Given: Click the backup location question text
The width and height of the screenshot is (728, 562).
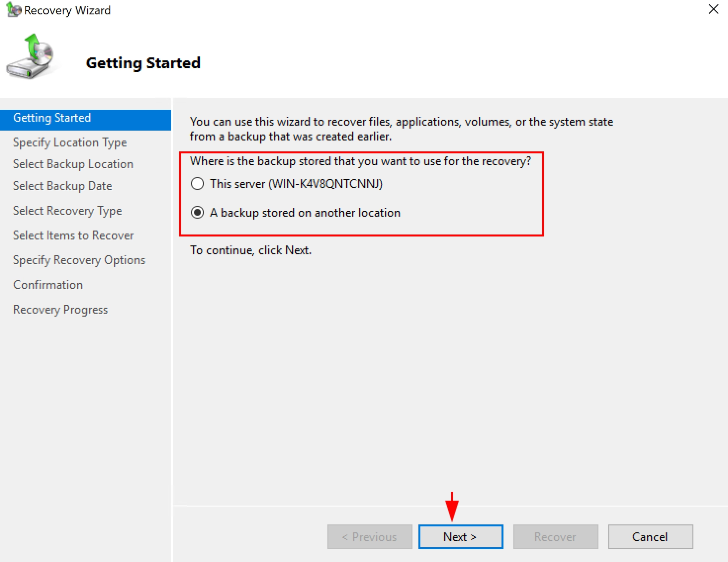Looking at the screenshot, I should (360, 161).
